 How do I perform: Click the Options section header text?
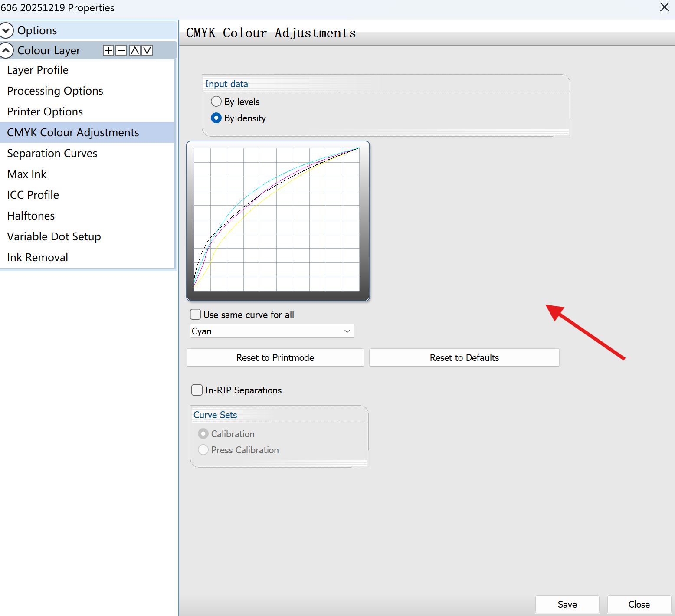click(x=37, y=30)
